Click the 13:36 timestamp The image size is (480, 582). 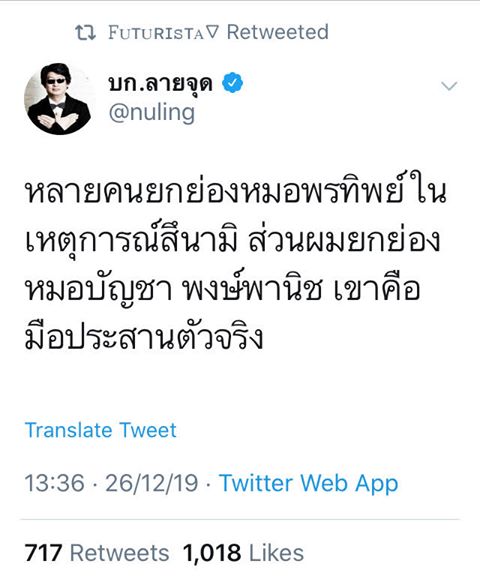pos(55,484)
